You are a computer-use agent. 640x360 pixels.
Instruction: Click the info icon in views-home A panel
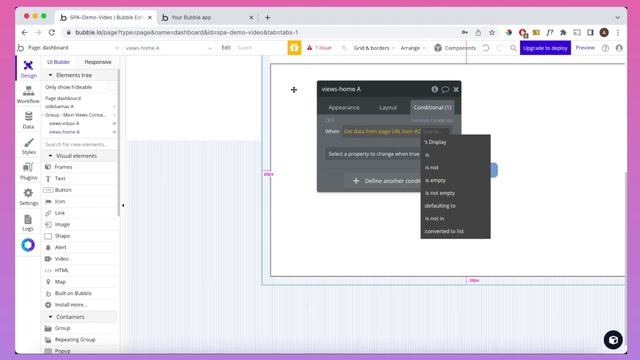(x=435, y=89)
